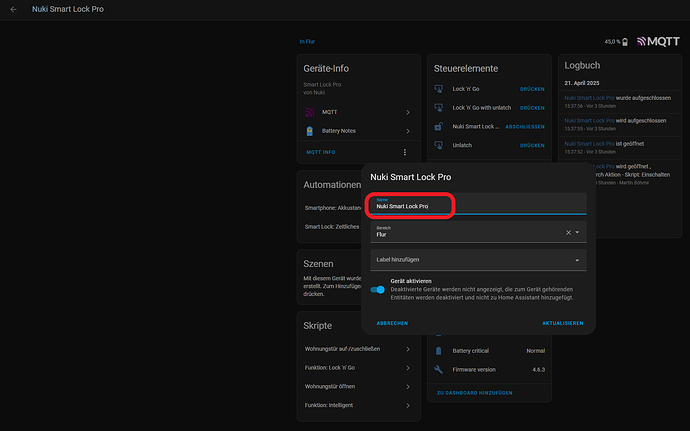Toggle the Gerät aktivieren switch
Viewport: 690px width, 431px height.
tap(378, 289)
